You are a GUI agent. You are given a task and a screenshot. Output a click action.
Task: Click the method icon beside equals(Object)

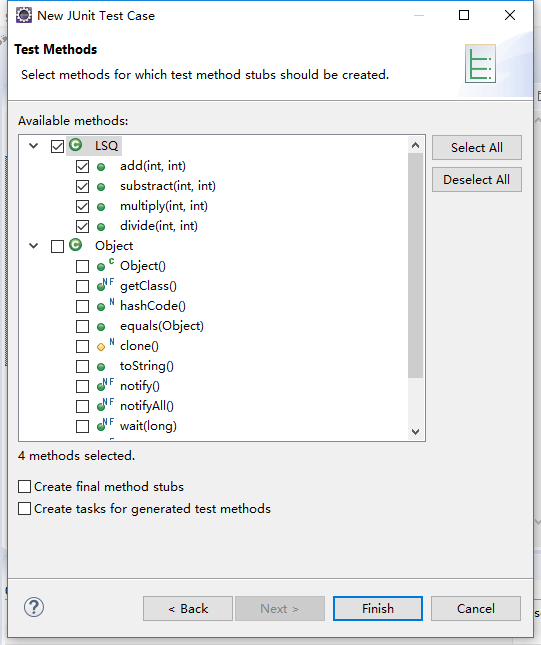pyautogui.click(x=101, y=327)
